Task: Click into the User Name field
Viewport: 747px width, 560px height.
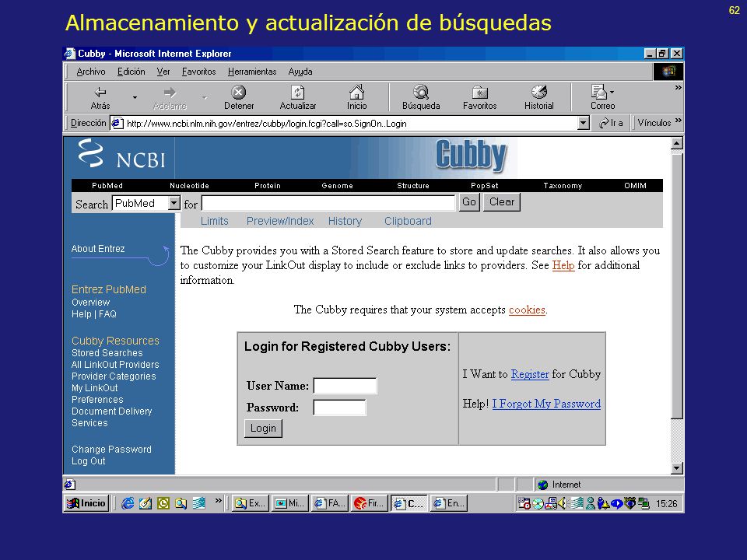Action: click(345, 386)
